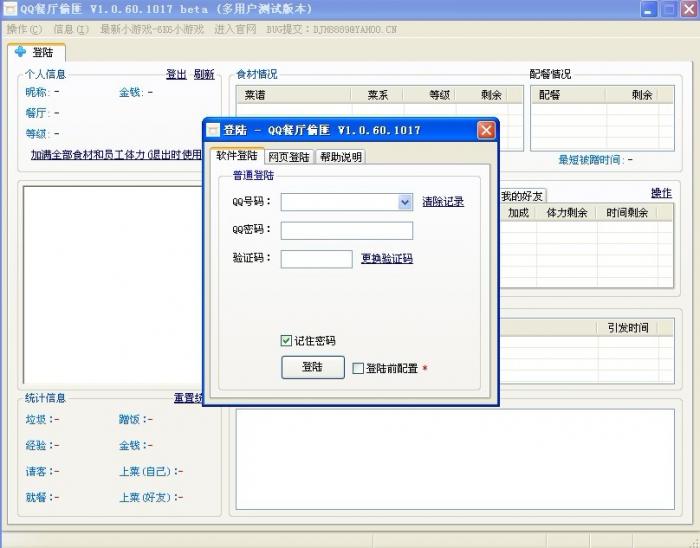
Task: Click the 登陆 button in dialog
Action: (x=312, y=367)
